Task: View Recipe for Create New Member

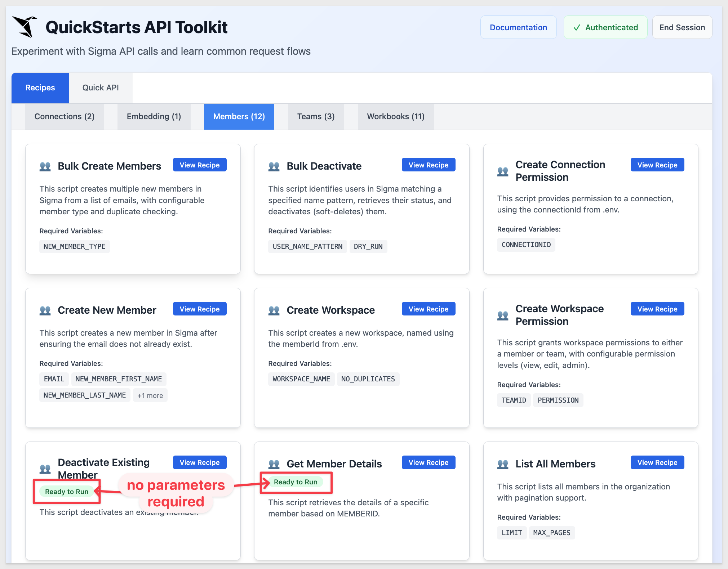Action: coord(200,309)
